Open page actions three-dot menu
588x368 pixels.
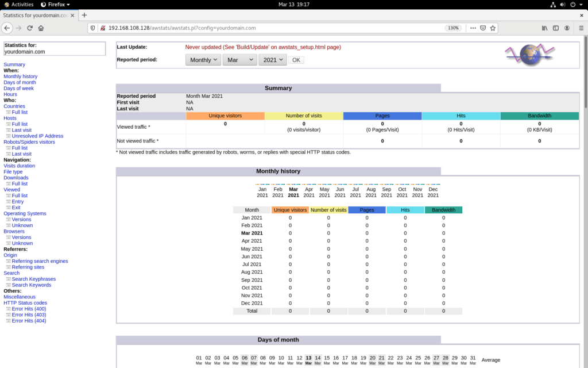coord(473,28)
